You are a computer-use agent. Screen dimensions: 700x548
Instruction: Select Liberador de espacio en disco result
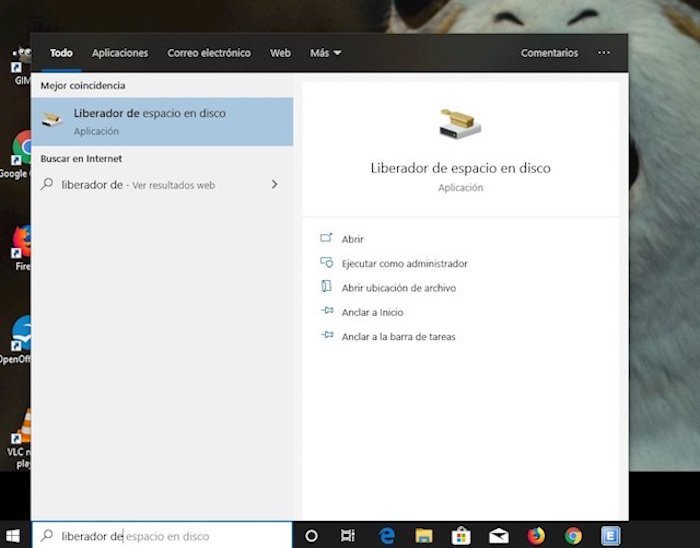click(162, 121)
